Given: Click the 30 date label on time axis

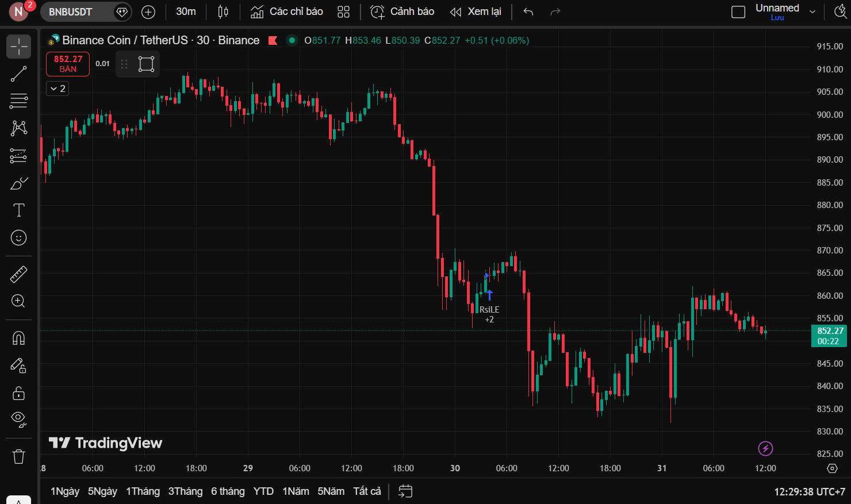Looking at the screenshot, I should (455, 468).
